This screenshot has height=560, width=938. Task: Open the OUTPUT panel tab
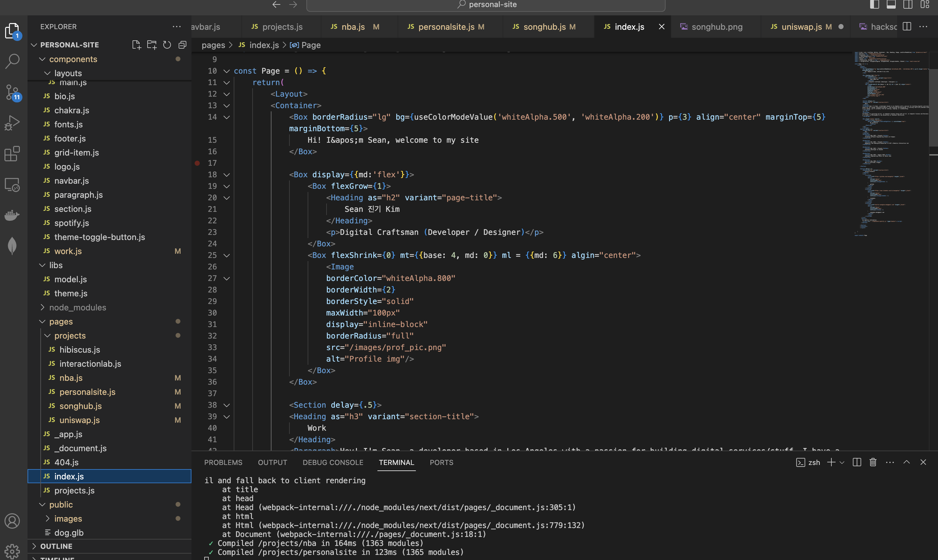(272, 462)
